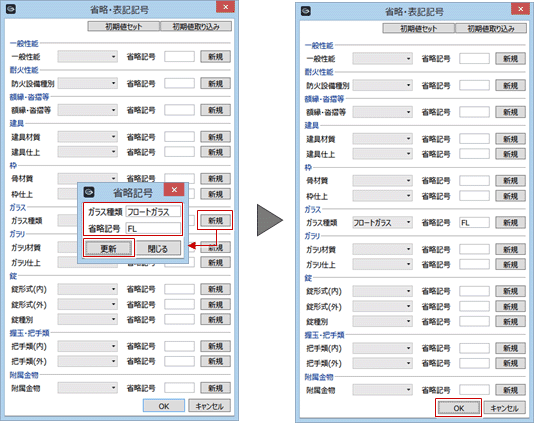Click the app icon in 省略記号 popup title
Image resolution: width=534 pixels, height=423 pixels.
(89, 192)
